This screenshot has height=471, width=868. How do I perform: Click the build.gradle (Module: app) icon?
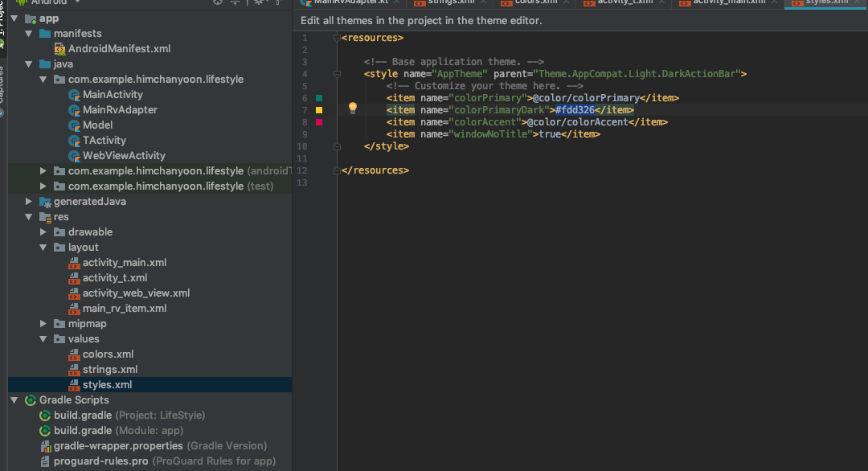45,431
